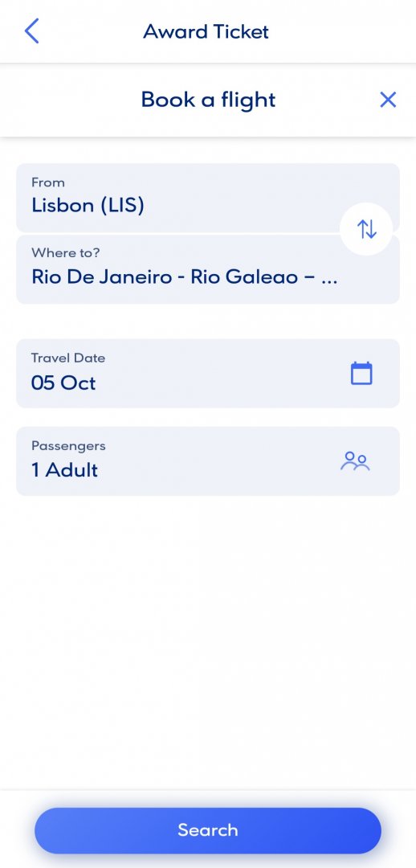Edit the Rio De Janeiro destination text
This screenshot has height=868, width=416.
[x=184, y=276]
